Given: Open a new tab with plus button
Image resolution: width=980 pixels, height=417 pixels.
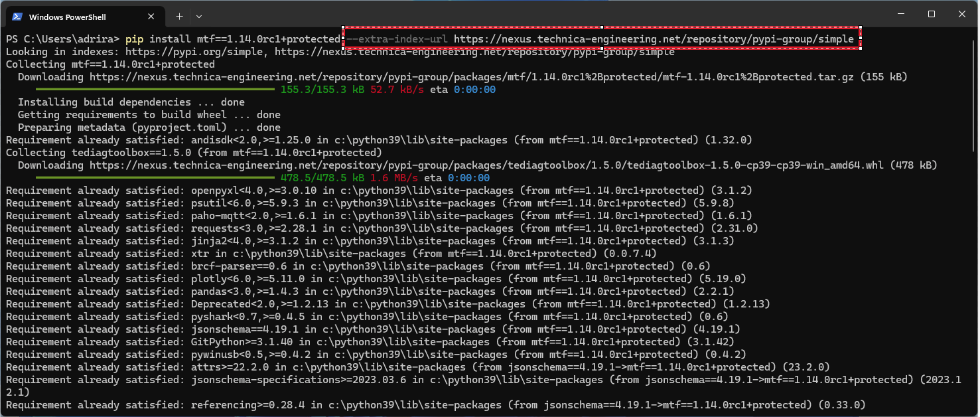Looking at the screenshot, I should point(179,16).
